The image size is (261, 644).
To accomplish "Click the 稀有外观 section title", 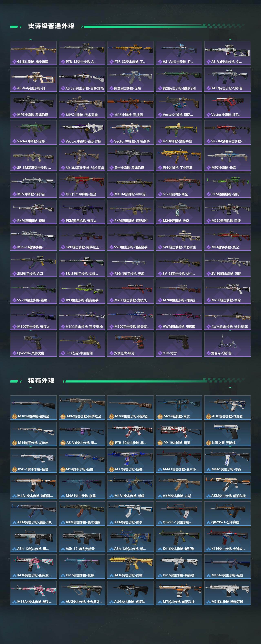I will click(41, 380).
